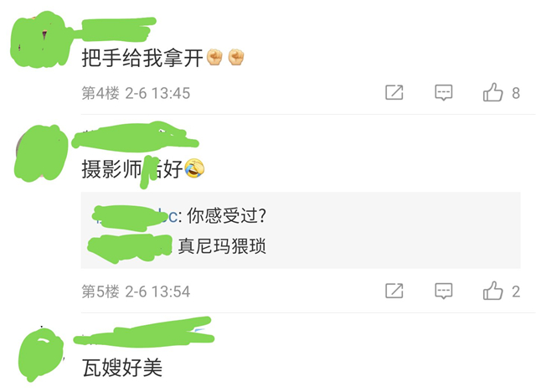Open the 4th floor commenter's avatar

(39, 39)
